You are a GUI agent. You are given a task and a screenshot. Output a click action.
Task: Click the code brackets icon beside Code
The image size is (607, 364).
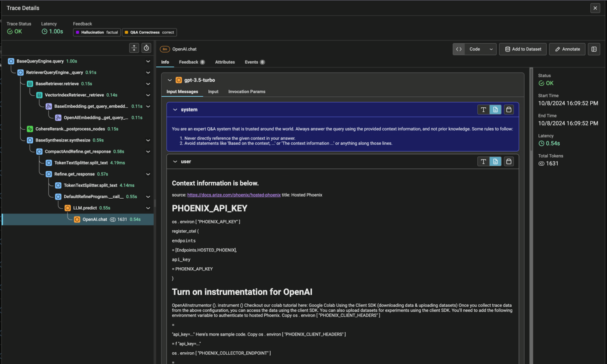pos(459,49)
